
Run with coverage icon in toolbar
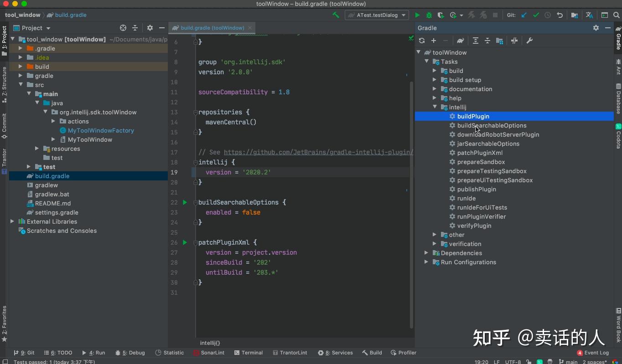coord(441,15)
